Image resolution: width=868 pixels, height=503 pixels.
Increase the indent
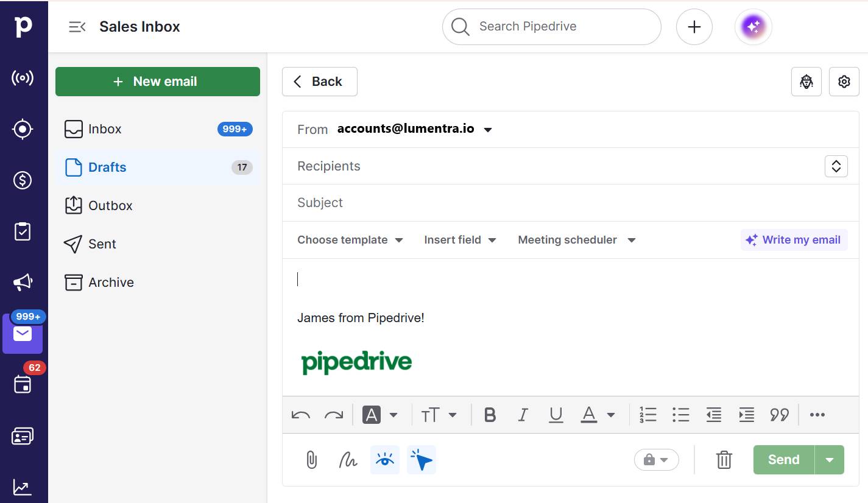coord(746,415)
